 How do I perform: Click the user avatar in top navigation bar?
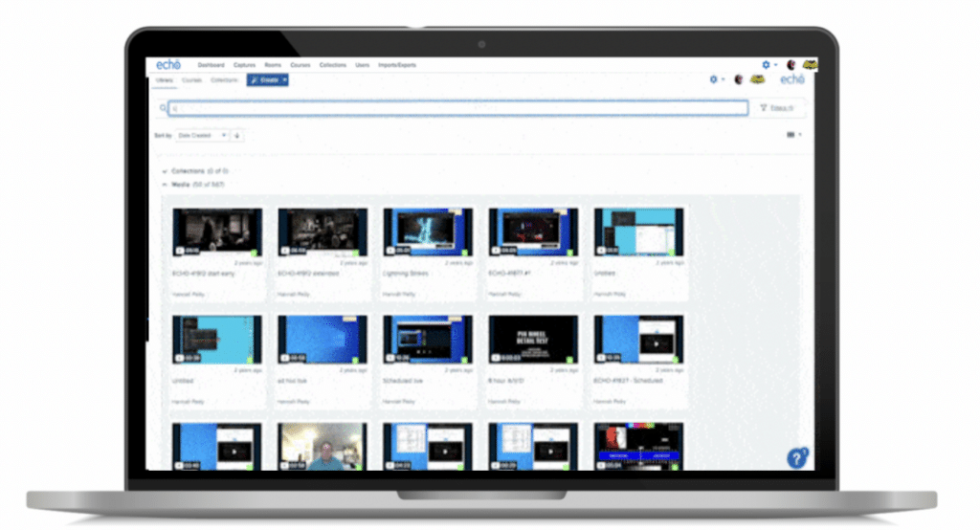click(x=791, y=65)
